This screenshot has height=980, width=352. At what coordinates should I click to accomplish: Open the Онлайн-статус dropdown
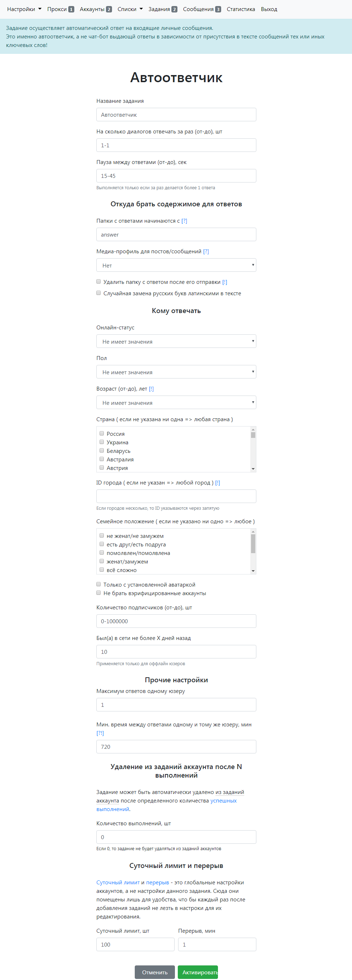tap(176, 341)
